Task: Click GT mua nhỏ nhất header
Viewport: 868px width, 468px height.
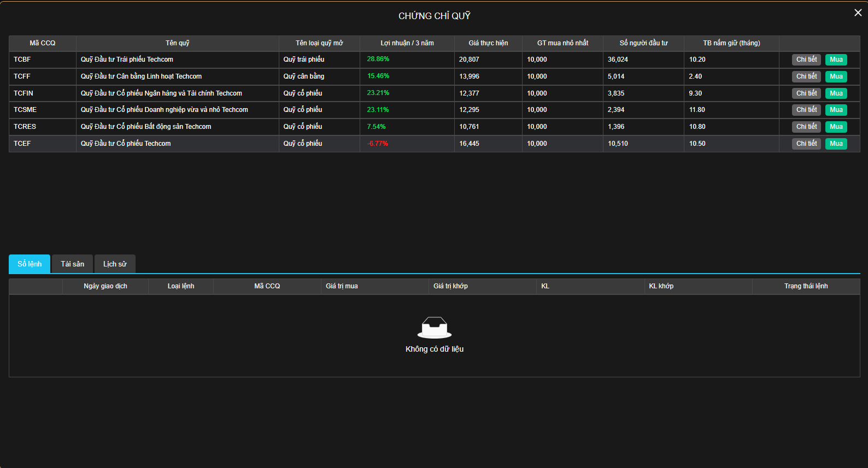Action: point(562,43)
